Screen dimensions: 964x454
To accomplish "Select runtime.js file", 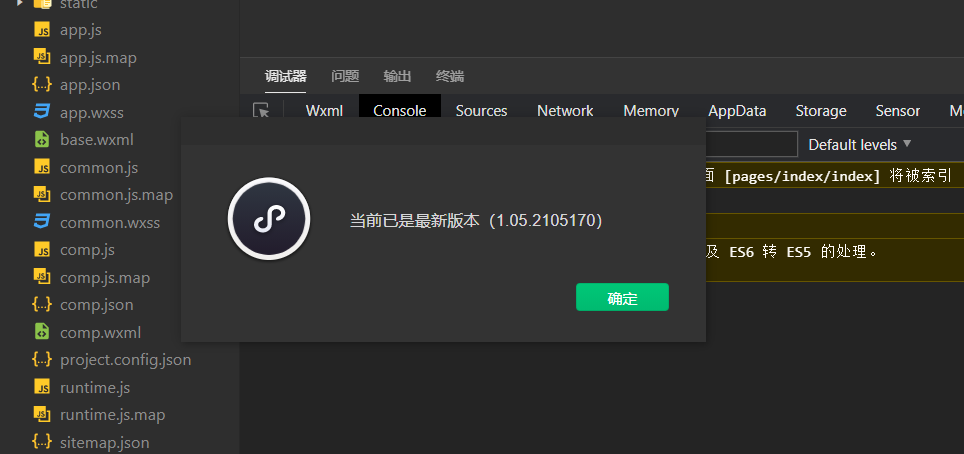I will pos(95,388).
